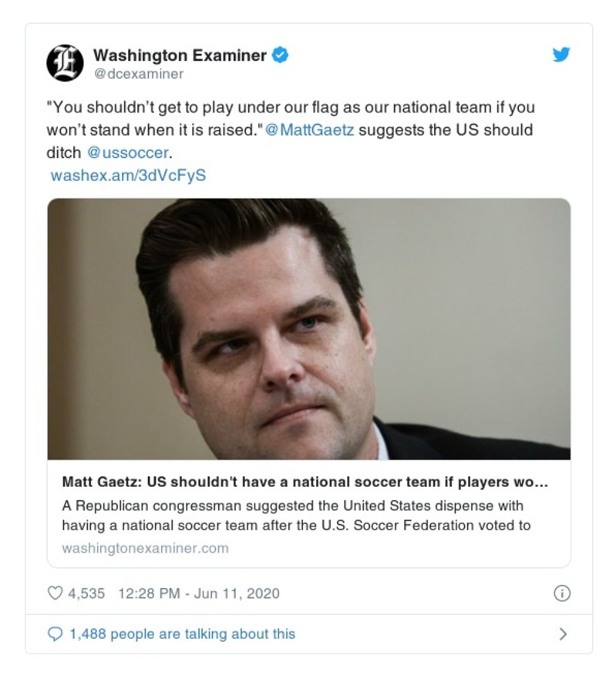Viewport: 616px width, 679px height.
Task: Expand the conversation with the right chevron
Action: pyautogui.click(x=562, y=634)
